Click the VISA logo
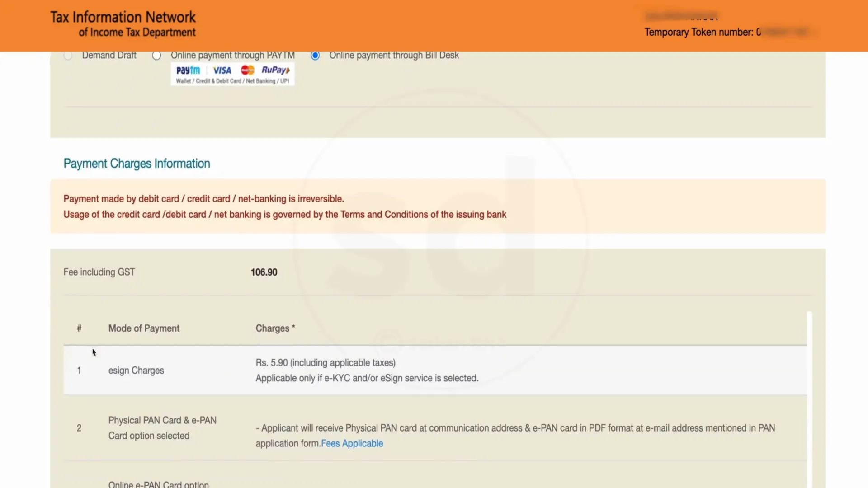 [222, 70]
